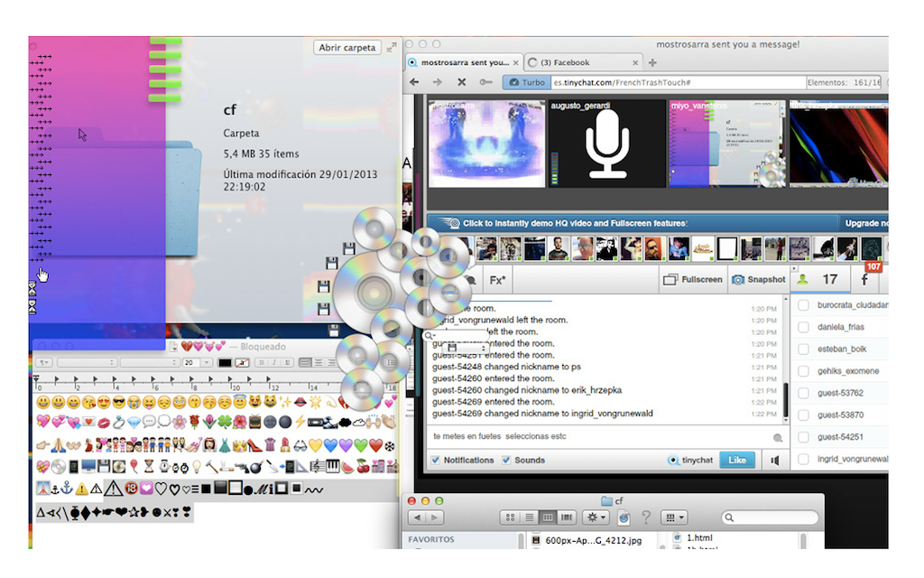The width and height of the screenshot is (924, 578).
Task: Open the Fx* effects button
Action: click(497, 280)
